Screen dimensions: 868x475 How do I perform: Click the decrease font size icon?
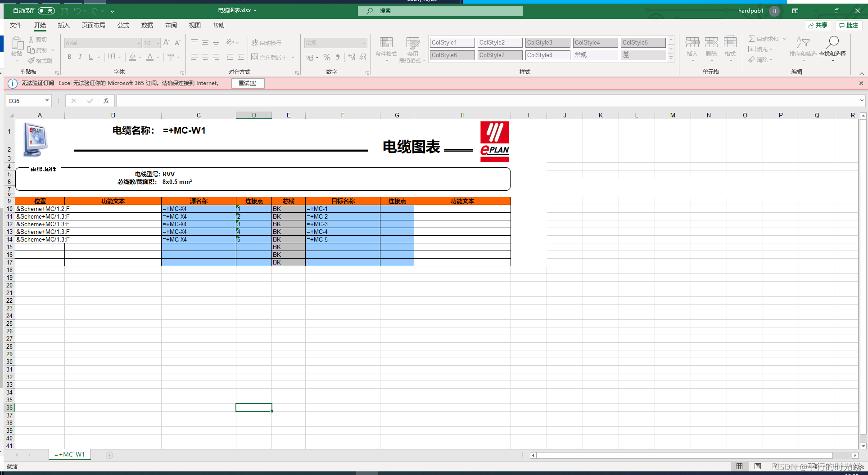click(177, 43)
